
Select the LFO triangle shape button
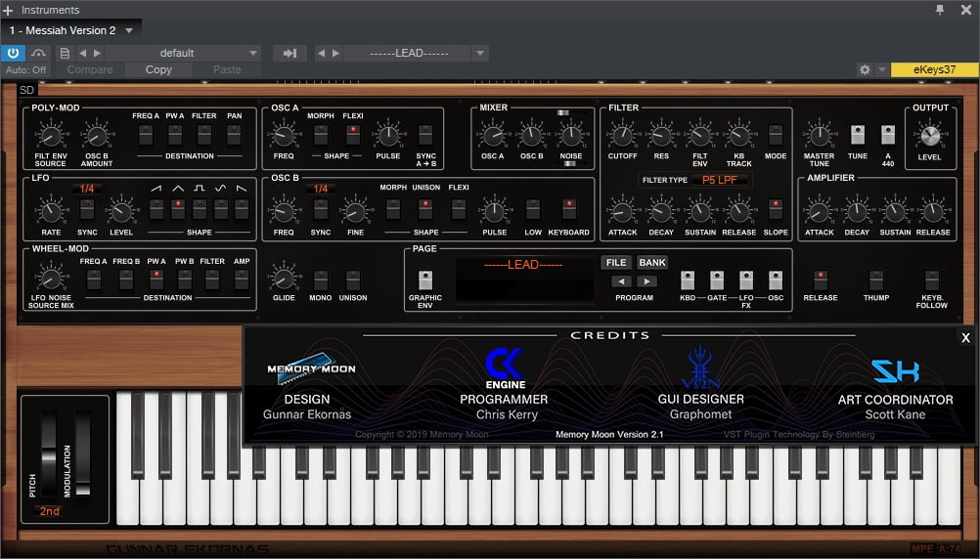point(178,208)
